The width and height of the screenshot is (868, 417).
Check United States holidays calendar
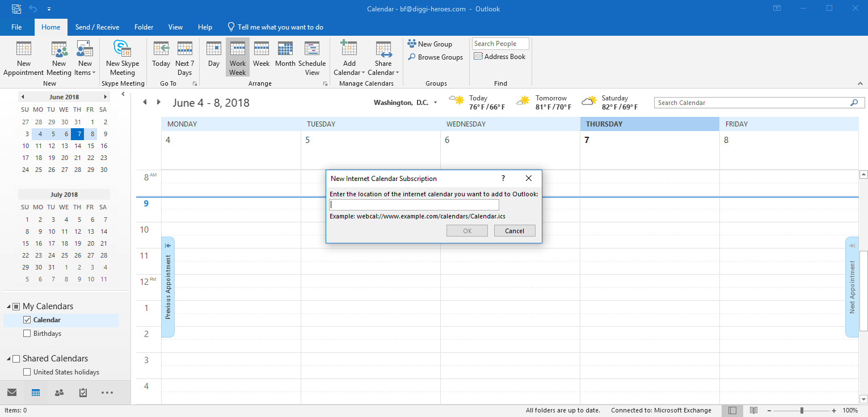click(x=27, y=372)
